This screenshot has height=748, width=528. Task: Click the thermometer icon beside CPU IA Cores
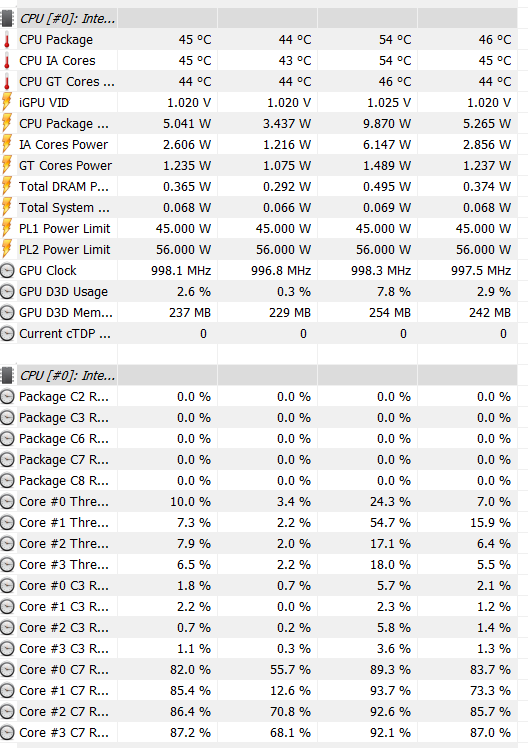(x=7, y=61)
